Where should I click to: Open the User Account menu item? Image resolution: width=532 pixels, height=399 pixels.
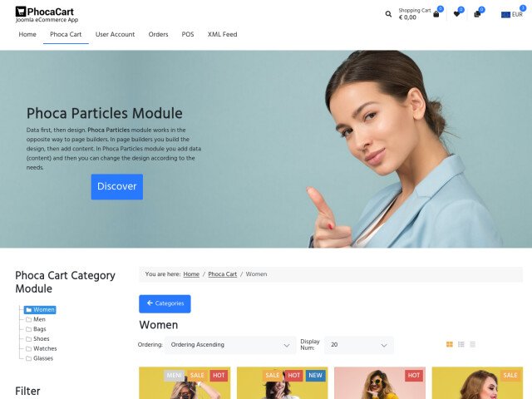(x=115, y=34)
